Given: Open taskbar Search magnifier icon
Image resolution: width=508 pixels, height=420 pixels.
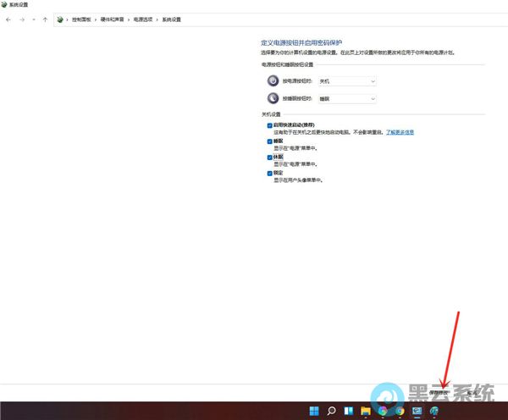Looking at the screenshot, I should (331, 412).
